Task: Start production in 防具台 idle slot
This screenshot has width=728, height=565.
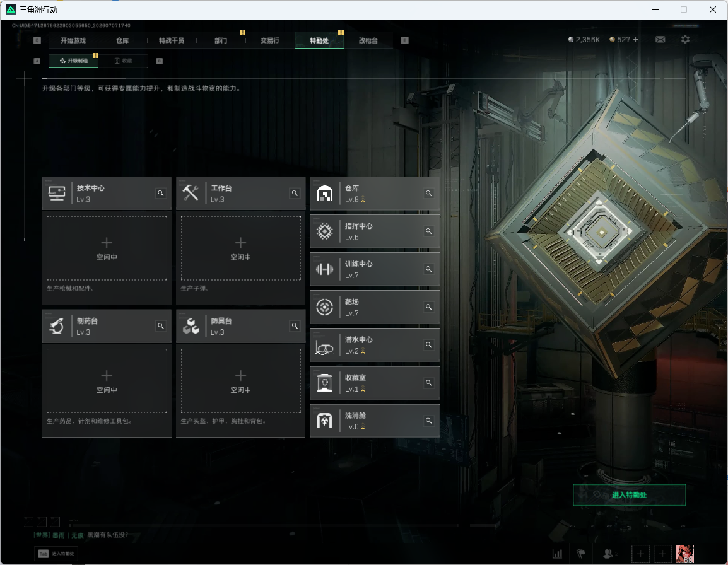Action: [240, 381]
